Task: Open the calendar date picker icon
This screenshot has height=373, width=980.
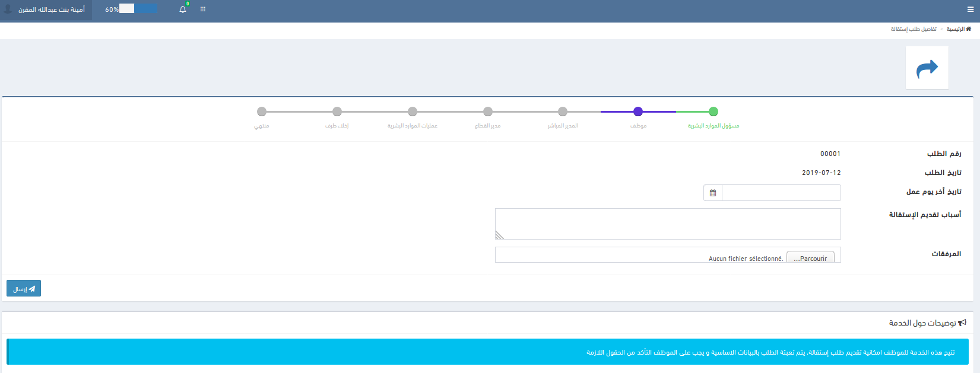Action: tap(713, 193)
